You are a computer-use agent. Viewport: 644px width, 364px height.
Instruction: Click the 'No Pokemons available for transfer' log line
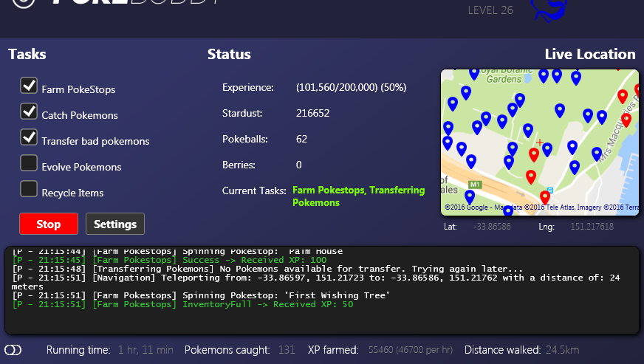tap(267, 269)
